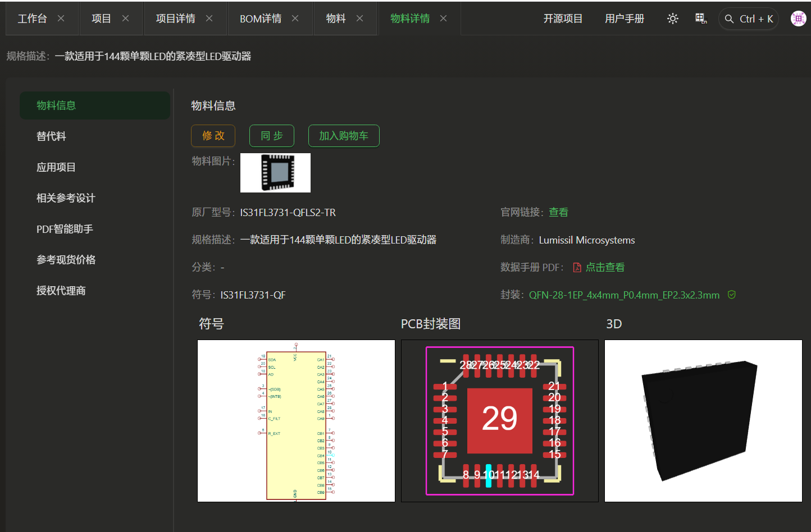Click the magnifier icon in search bar
This screenshot has width=811, height=532.
[x=729, y=19]
